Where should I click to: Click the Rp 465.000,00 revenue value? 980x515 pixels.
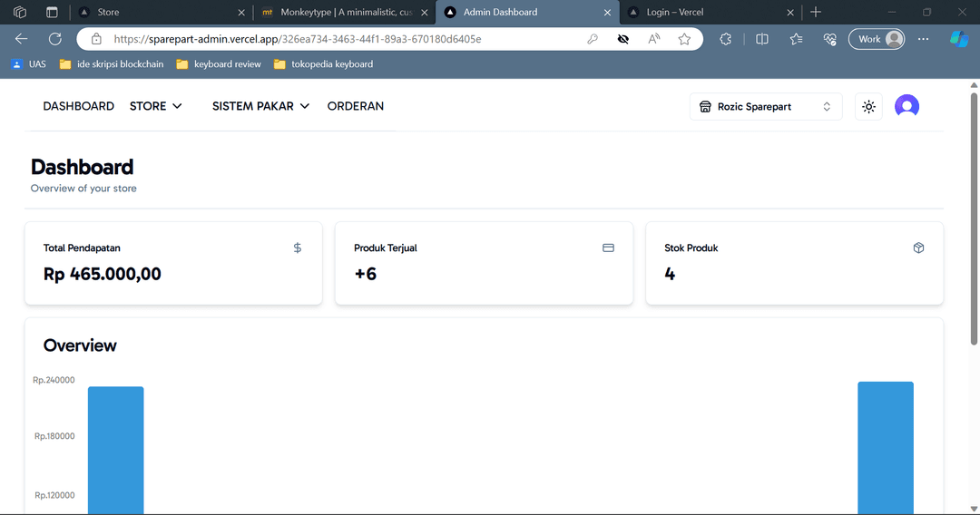[x=102, y=274]
